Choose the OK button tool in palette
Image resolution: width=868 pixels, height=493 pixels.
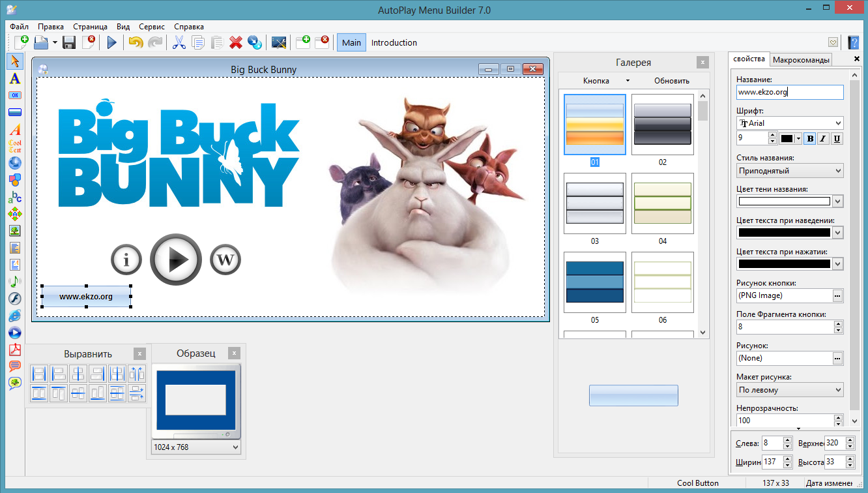click(14, 95)
